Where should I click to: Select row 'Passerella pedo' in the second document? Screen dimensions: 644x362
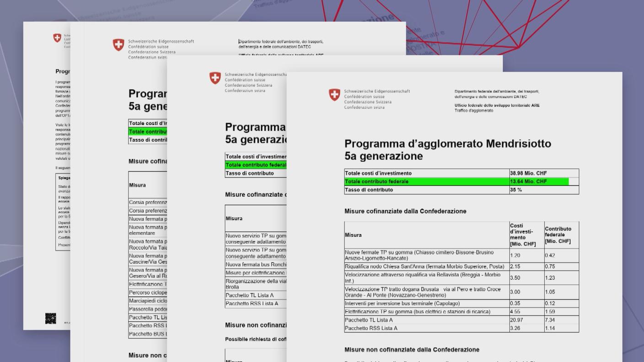point(148,309)
